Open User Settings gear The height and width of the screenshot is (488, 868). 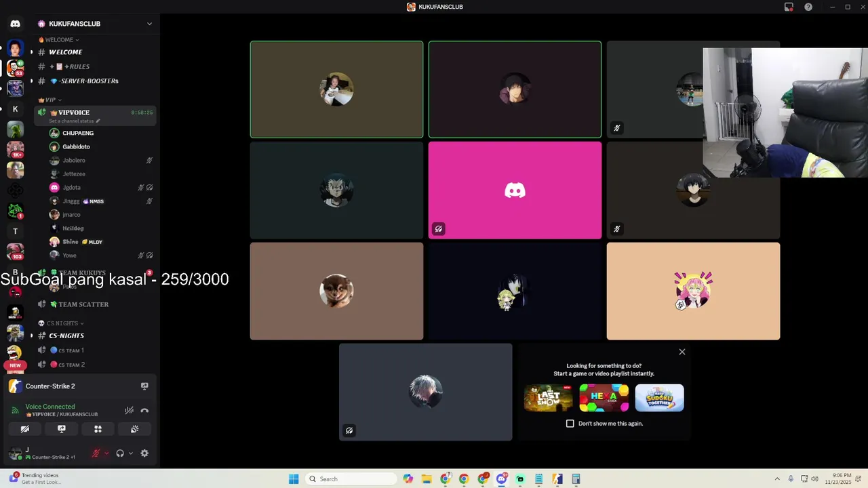(x=144, y=453)
